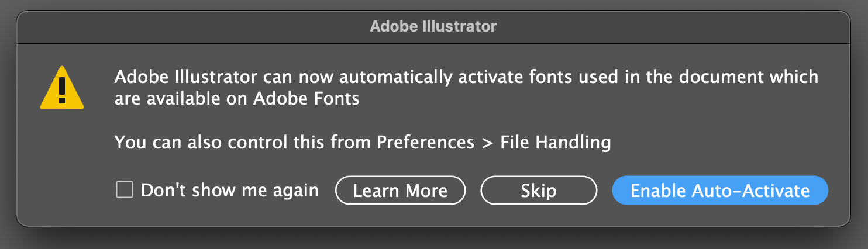Get more info via Learn More
The height and width of the screenshot is (249, 868).
[401, 191]
